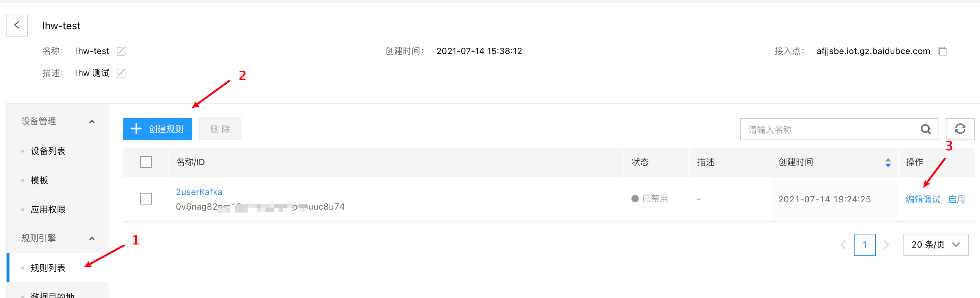Screen dimensions: 980x298
Task: Click the search magnifier icon
Action: [x=926, y=130]
